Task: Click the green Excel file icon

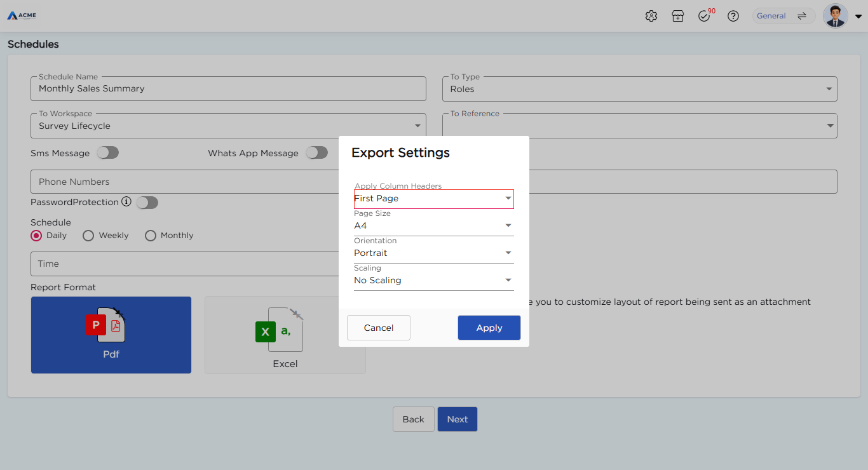Action: pos(280,329)
